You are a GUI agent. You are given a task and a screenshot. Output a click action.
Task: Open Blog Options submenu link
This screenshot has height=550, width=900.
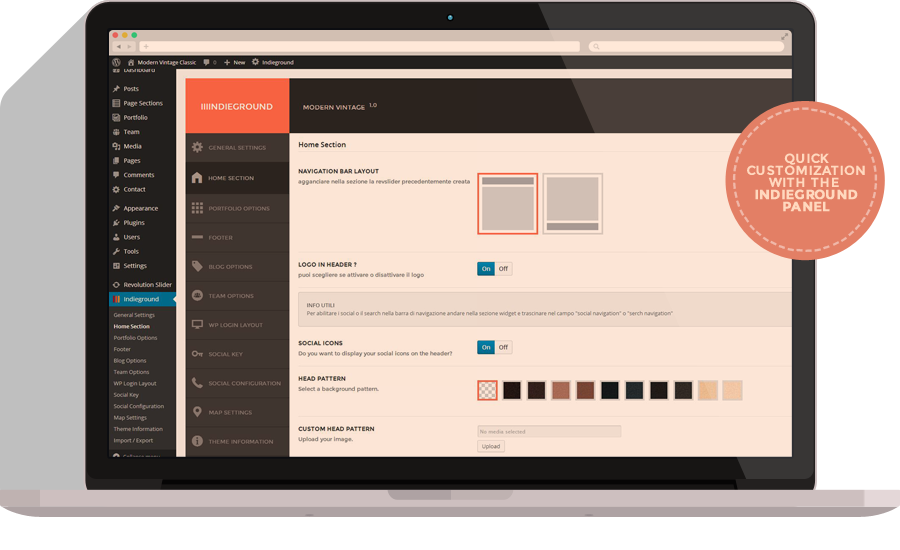click(130, 361)
